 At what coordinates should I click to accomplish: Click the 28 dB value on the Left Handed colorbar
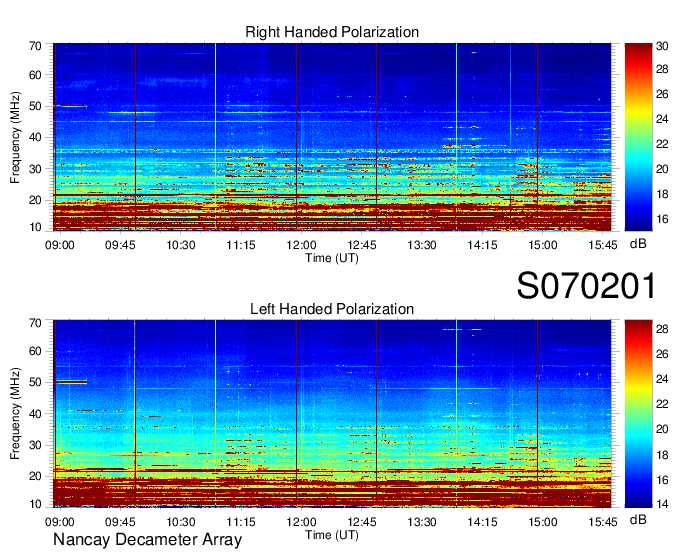click(662, 329)
